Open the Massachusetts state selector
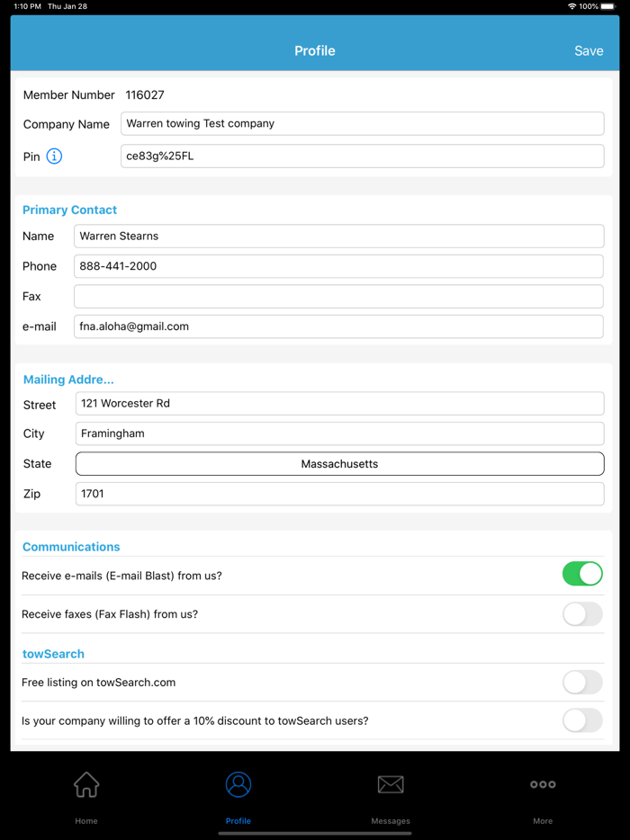 [x=339, y=464]
